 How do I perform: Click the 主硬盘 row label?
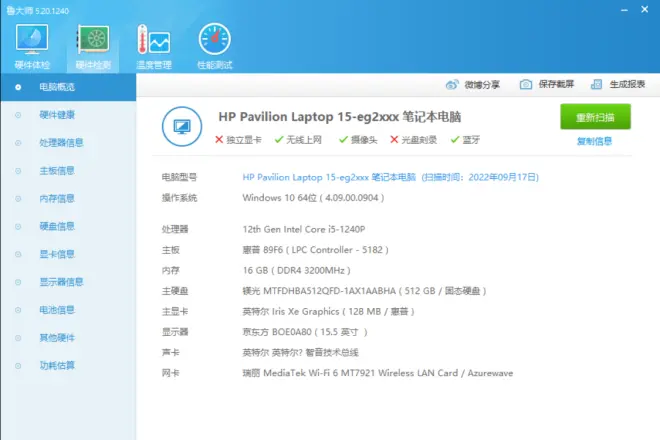pyautogui.click(x=175, y=291)
